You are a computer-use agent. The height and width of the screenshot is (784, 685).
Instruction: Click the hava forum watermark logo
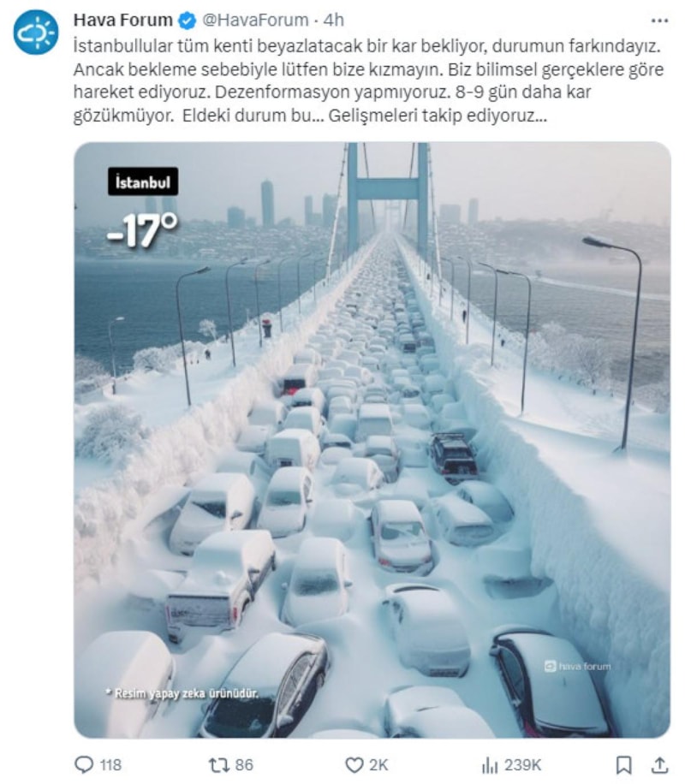(x=577, y=666)
